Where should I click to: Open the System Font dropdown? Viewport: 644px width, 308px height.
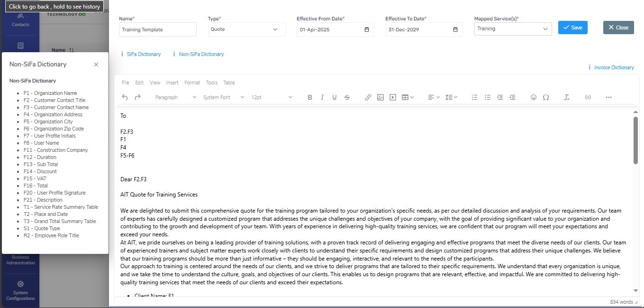tap(223, 97)
